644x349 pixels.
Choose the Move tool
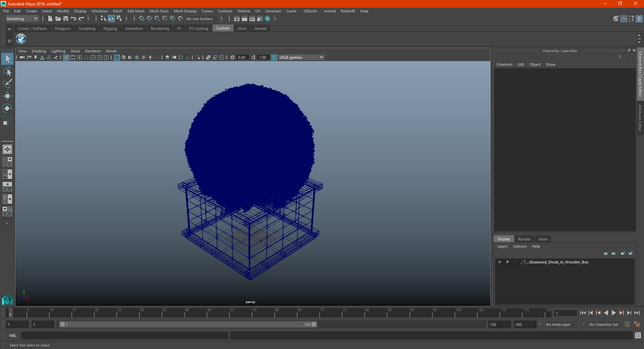pos(7,96)
